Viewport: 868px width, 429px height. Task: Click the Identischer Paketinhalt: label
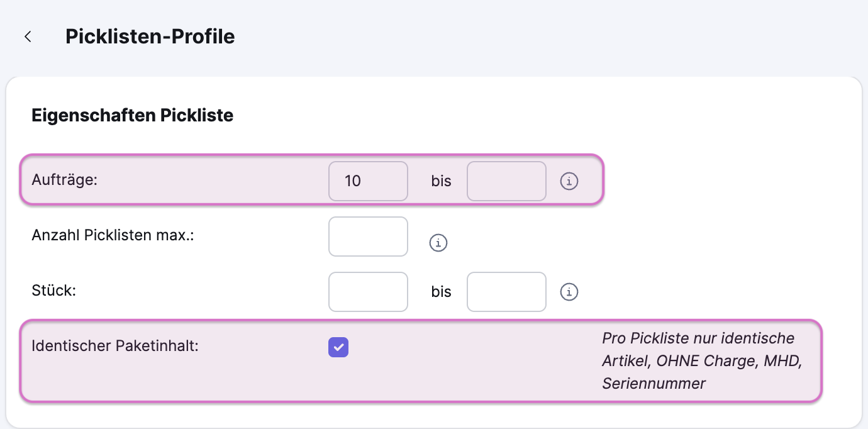[114, 345]
